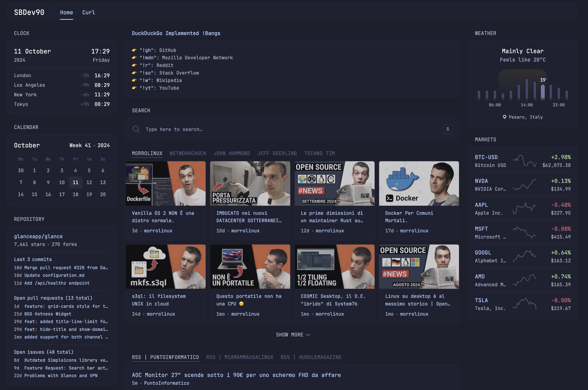
Task: Open the Curl page in navigation
Action: (89, 12)
